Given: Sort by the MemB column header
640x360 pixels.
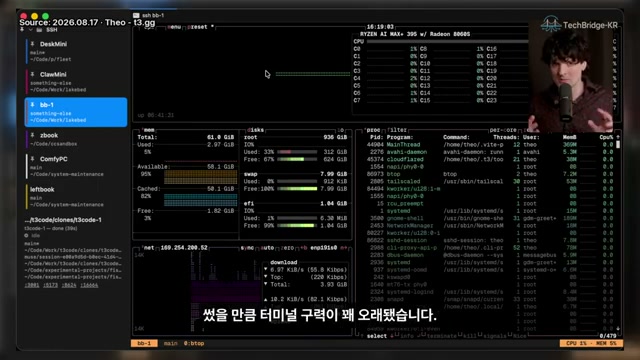Looking at the screenshot, I should 569,137.
